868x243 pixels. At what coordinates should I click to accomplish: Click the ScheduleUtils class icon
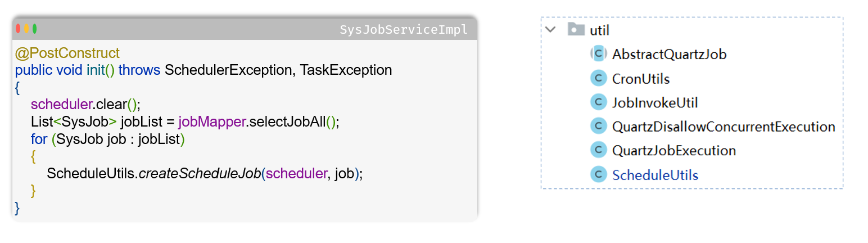[x=598, y=175]
